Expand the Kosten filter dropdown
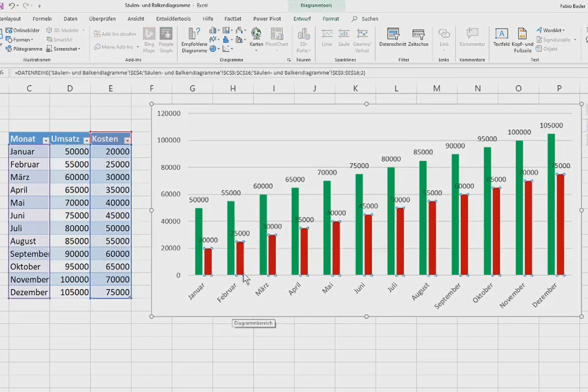Viewport: 588px width, 392px height. point(126,140)
